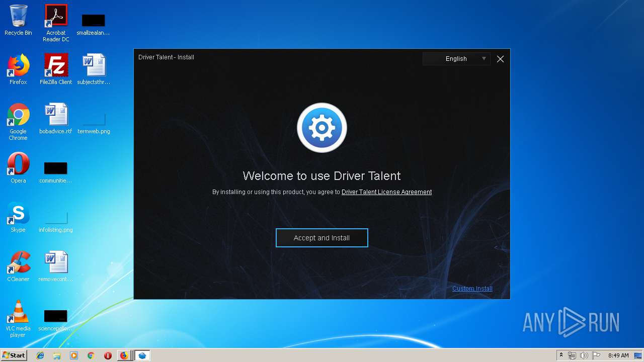The image size is (644, 362).
Task: Select the smallzealan... desktop file
Action: coord(94,24)
